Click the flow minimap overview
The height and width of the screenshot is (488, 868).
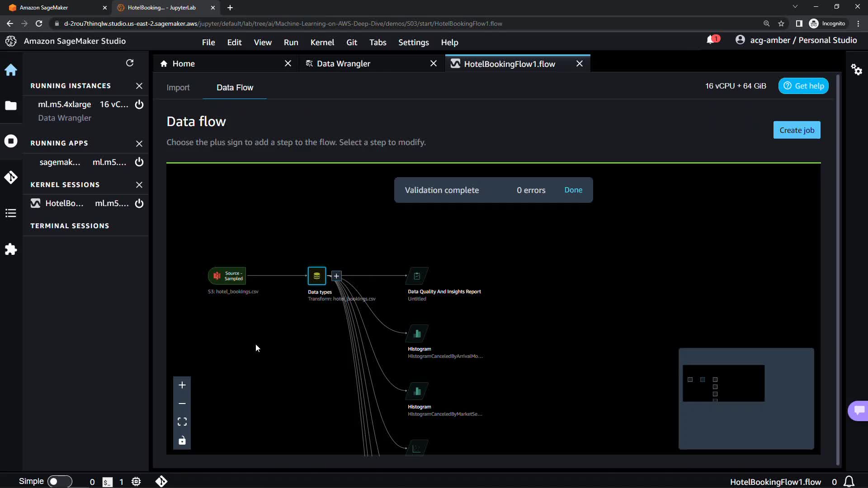[746, 398]
